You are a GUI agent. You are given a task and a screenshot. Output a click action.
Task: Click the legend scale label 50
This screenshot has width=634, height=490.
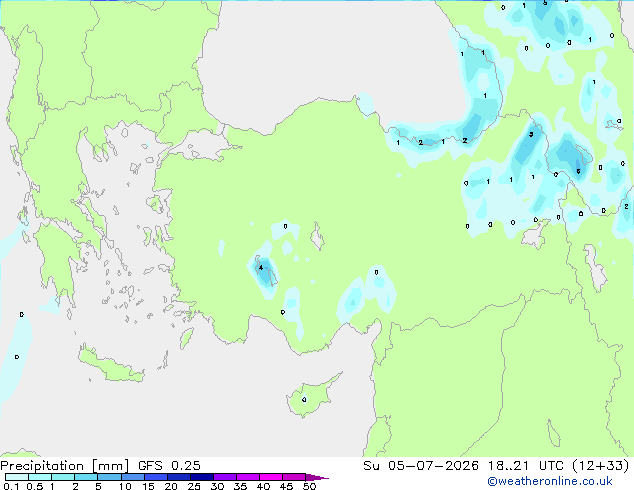tap(309, 486)
